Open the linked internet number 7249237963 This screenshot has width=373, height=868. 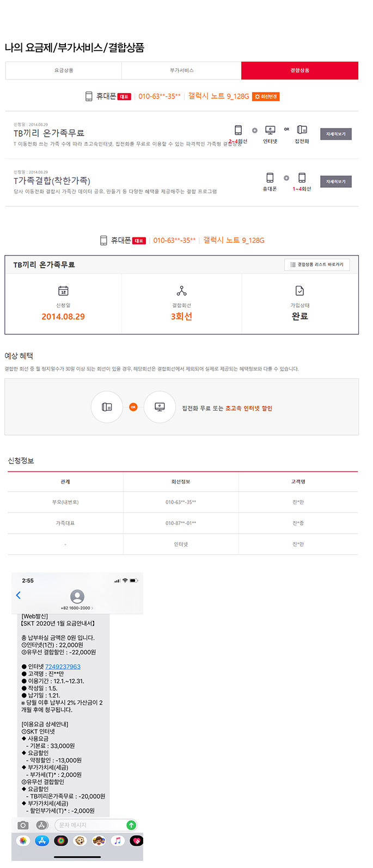coord(63,667)
